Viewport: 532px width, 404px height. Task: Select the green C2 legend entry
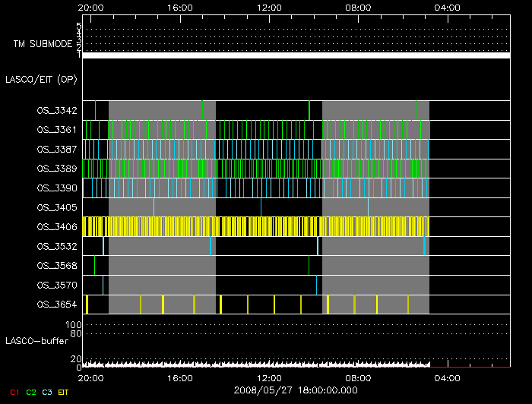(x=31, y=392)
